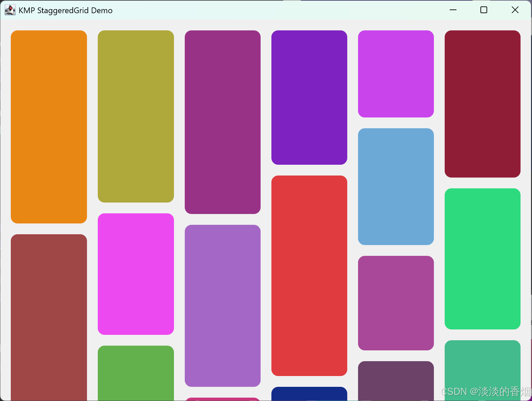Close the KMP StaggeredGrid Demo window
The width and height of the screenshot is (532, 401).
click(x=515, y=10)
